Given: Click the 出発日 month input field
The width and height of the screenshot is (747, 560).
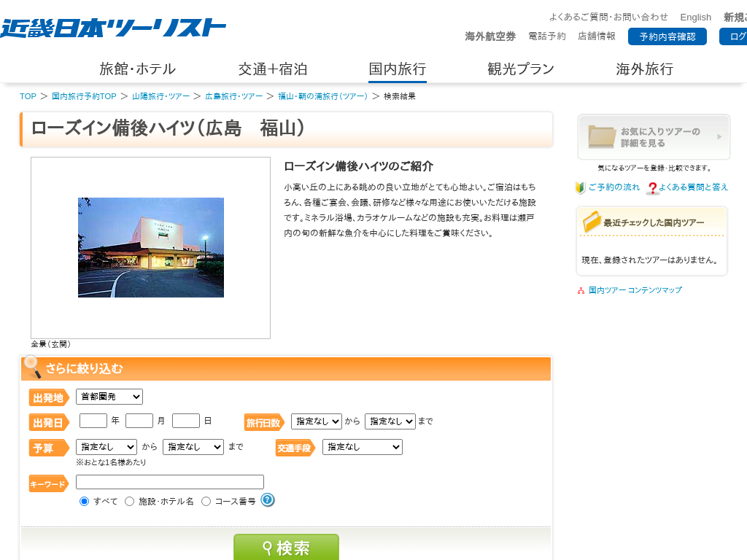Looking at the screenshot, I should 139,421.
